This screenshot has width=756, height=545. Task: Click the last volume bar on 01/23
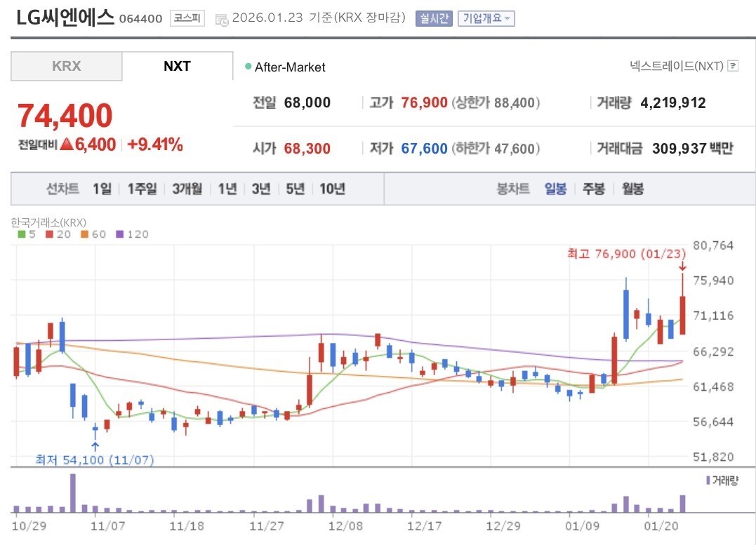(x=683, y=504)
